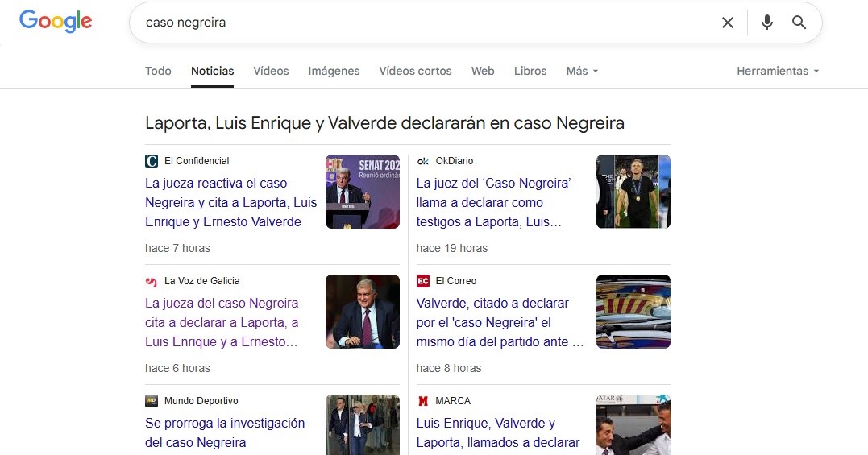Click the 'El Correo' source name
The image size is (868, 455).
coord(456,281)
